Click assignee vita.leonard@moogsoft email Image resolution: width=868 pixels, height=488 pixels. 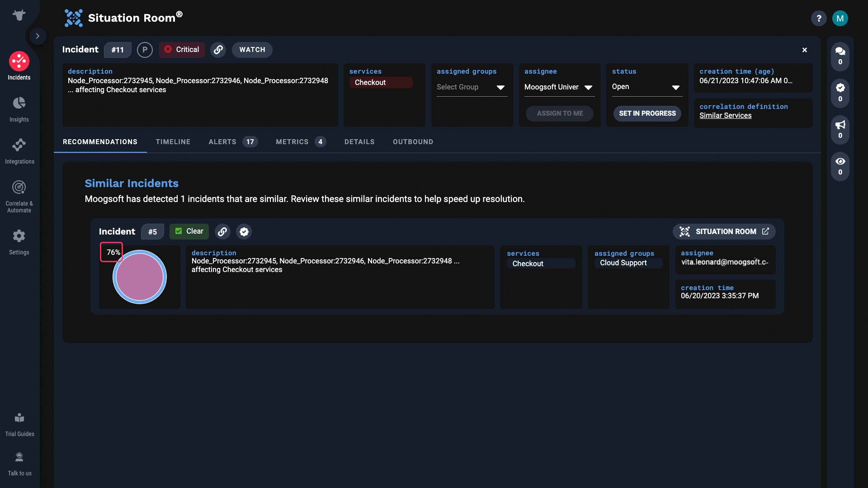coord(725,262)
